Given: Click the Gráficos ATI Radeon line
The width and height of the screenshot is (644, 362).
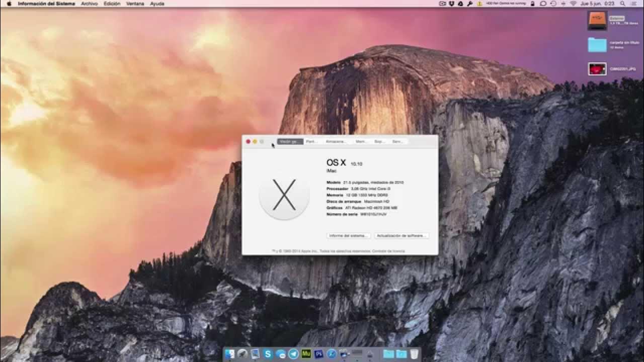Looking at the screenshot, I should pyautogui.click(x=362, y=208).
